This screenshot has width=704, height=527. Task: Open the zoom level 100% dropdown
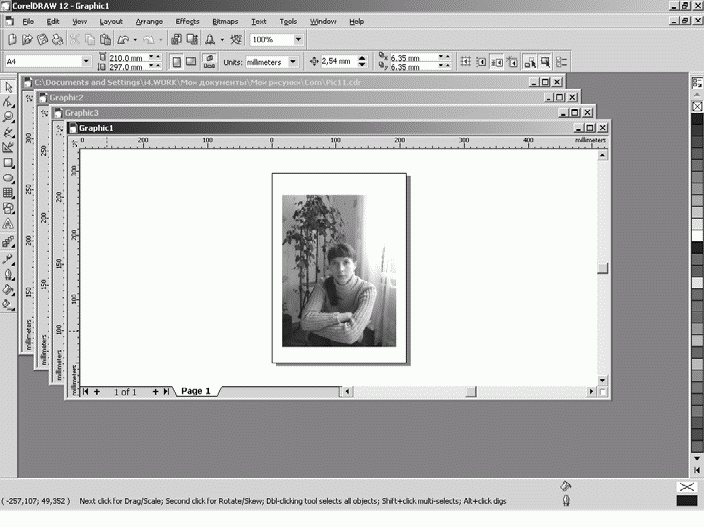click(x=298, y=40)
